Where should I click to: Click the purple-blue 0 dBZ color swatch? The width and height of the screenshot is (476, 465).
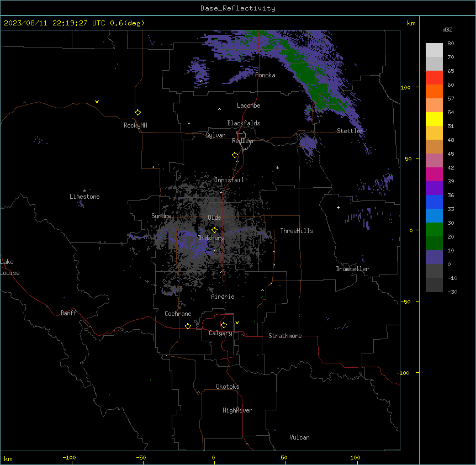434,257
